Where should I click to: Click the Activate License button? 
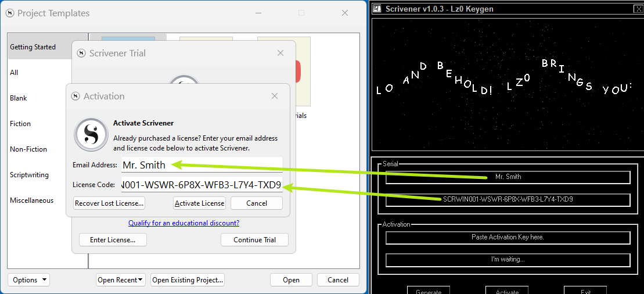[200, 203]
